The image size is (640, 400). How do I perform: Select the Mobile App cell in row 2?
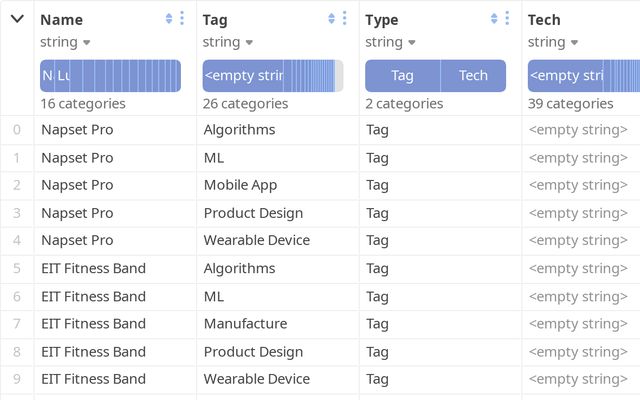click(240, 185)
